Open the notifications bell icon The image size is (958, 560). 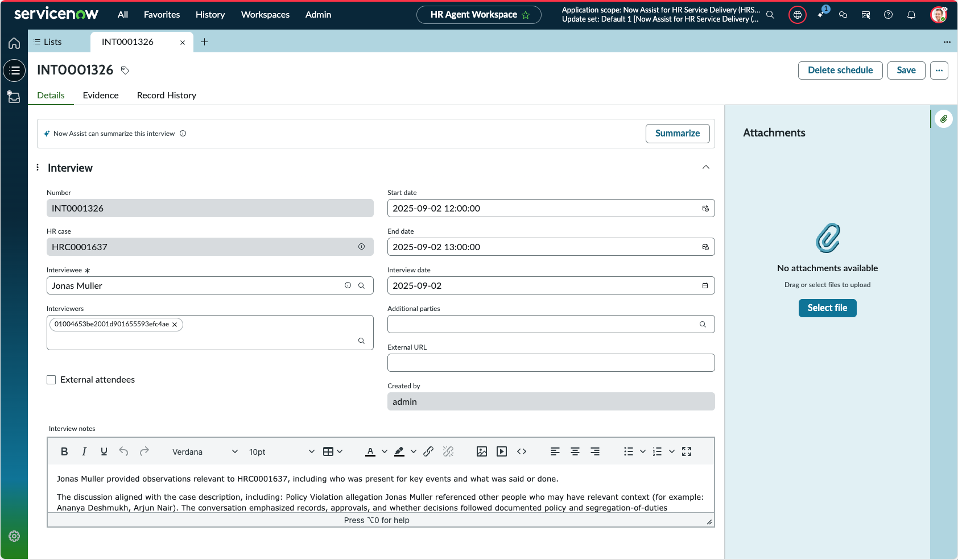click(911, 15)
